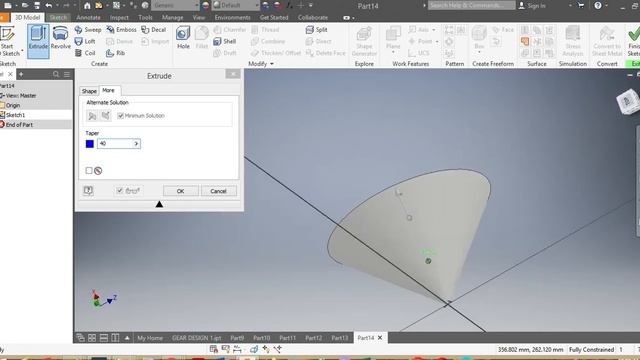Click the ViewCube in the viewport corner
The width and height of the screenshot is (640, 360).
click(x=627, y=101)
